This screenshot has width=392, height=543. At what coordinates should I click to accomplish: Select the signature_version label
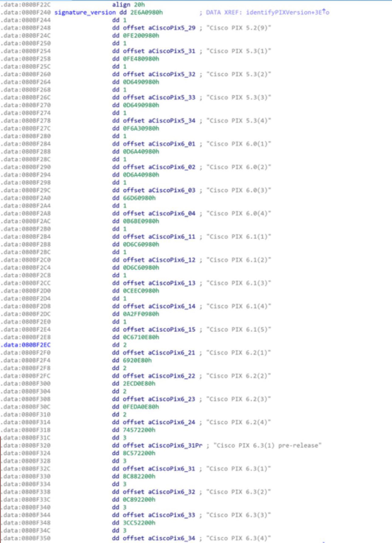(85, 13)
